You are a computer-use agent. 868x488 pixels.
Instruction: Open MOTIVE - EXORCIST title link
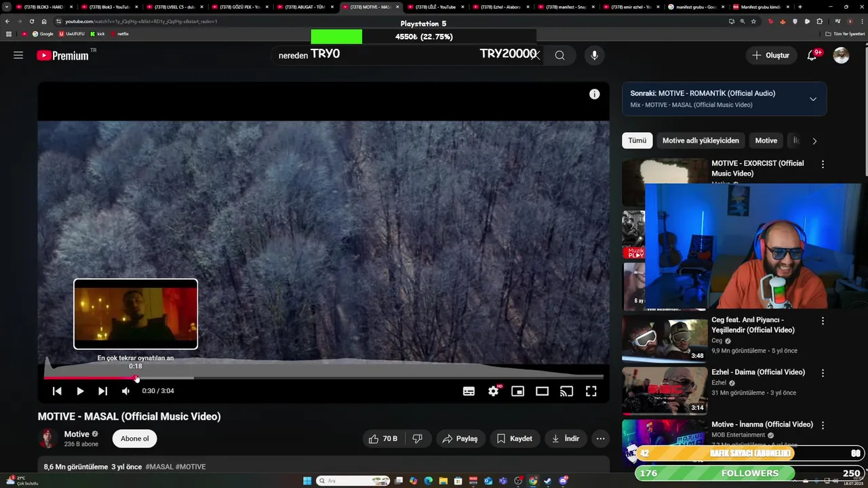(757, 168)
